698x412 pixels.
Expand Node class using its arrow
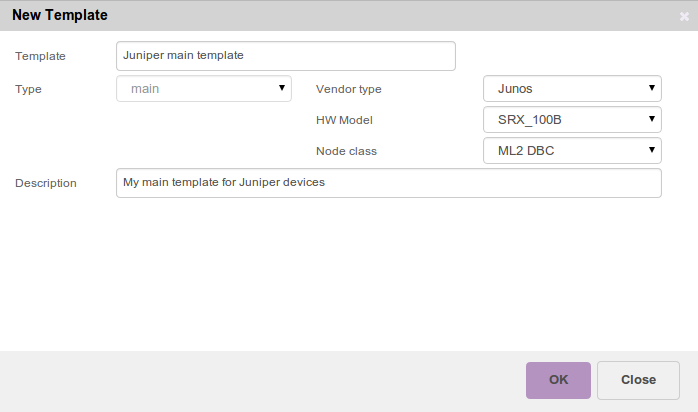pyautogui.click(x=651, y=150)
